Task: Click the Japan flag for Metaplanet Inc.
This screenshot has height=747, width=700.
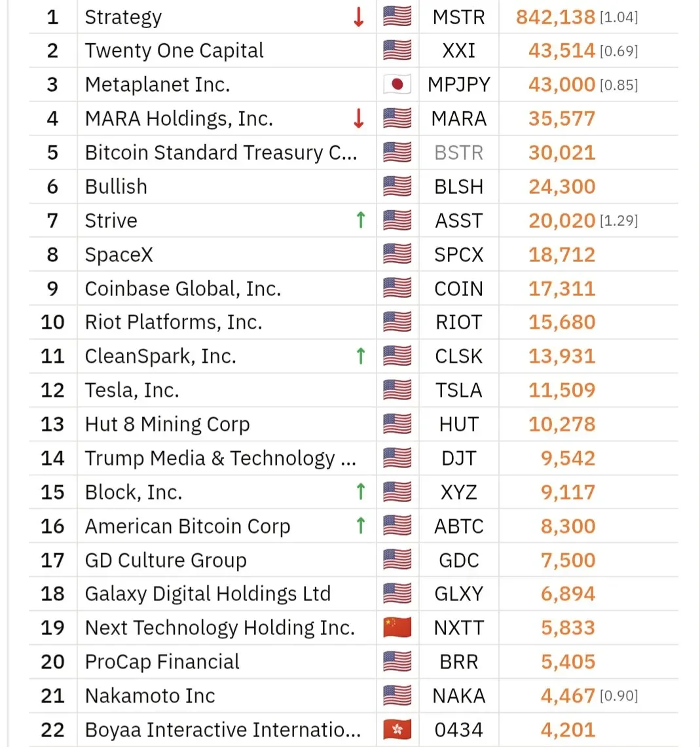Action: [397, 85]
